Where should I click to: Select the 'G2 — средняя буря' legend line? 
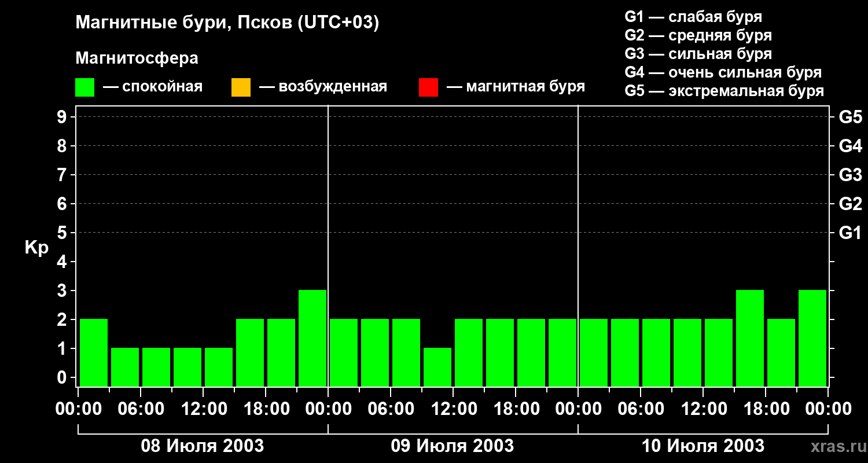698,35
